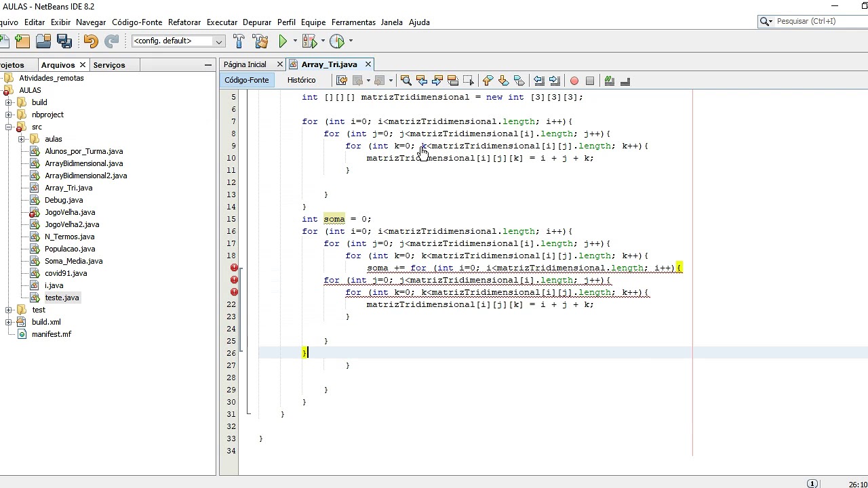
Task: Open the Executar menu
Action: point(222,22)
